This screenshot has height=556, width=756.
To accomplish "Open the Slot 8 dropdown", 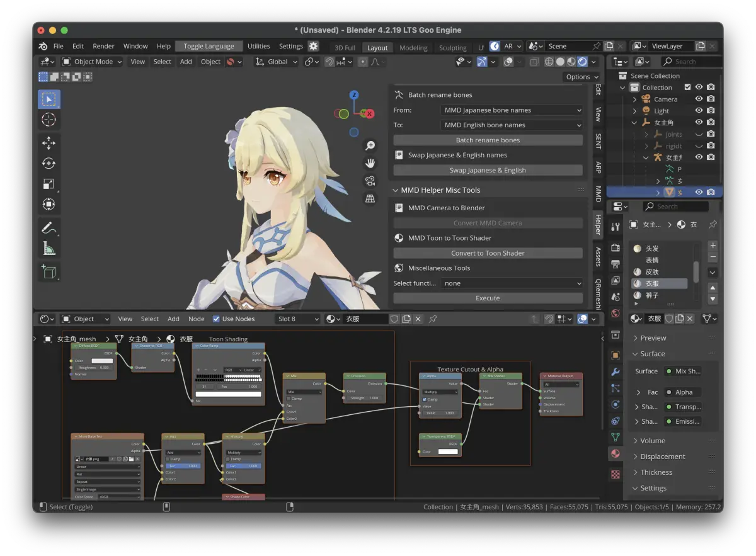I will pyautogui.click(x=297, y=319).
